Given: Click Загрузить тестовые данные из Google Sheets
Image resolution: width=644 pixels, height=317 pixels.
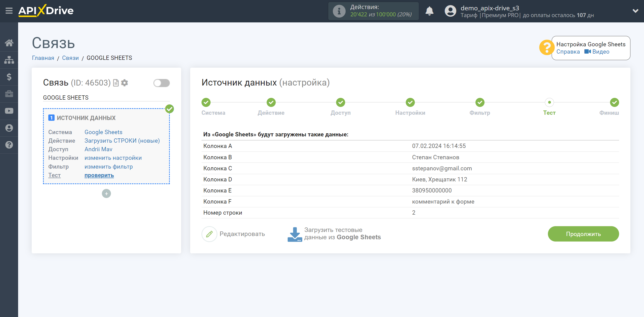Looking at the screenshot, I should (342, 234).
